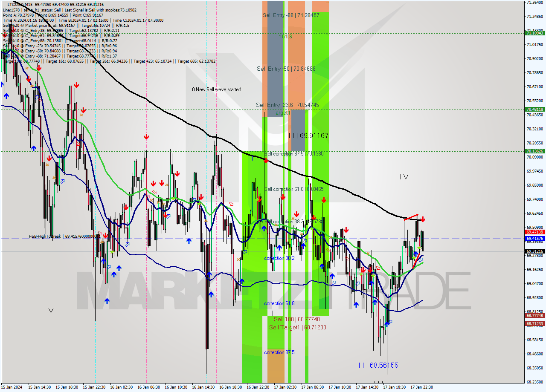The width and height of the screenshot is (546, 392).
Task: Click the '16 Jan 22:30' time axis label
Action: click(258, 387)
